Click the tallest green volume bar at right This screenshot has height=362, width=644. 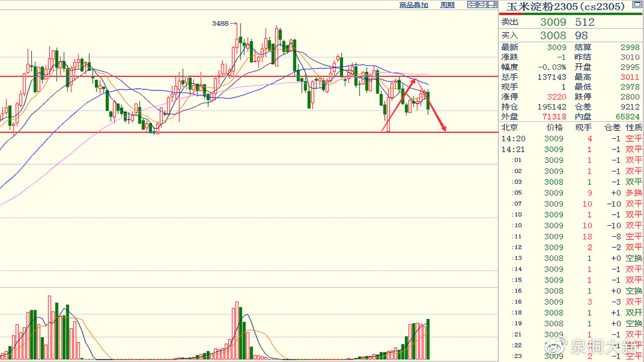428,339
